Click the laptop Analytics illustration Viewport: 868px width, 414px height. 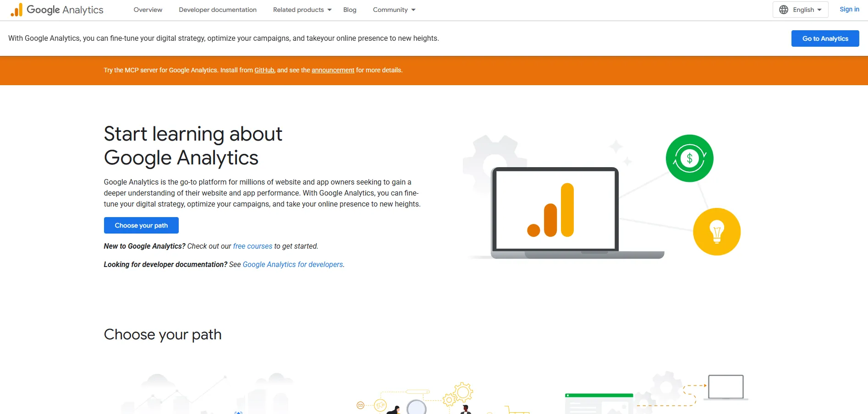coord(577,213)
